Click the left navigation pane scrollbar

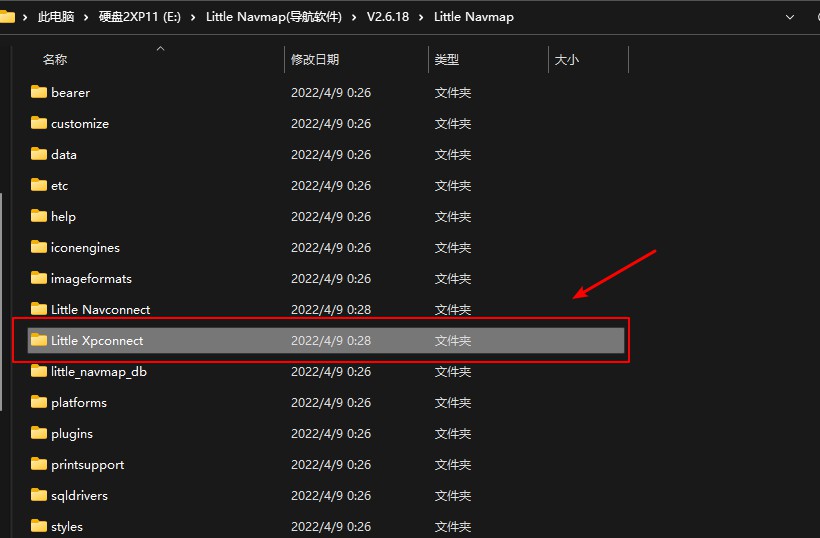tap(1, 302)
